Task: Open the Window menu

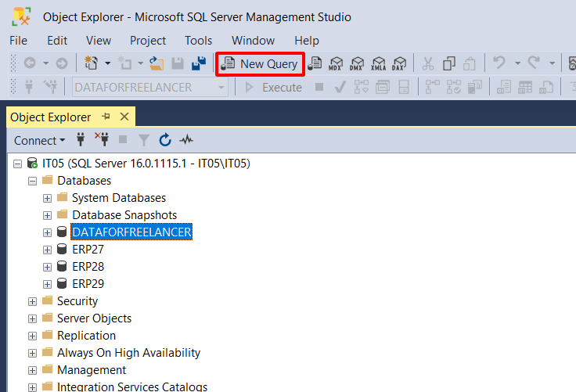Action: click(x=253, y=41)
